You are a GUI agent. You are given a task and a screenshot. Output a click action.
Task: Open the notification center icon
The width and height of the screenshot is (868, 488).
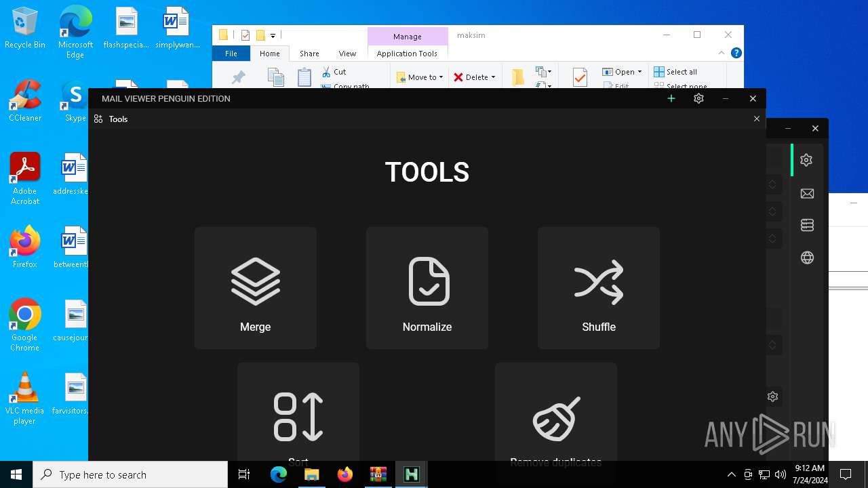[846, 474]
